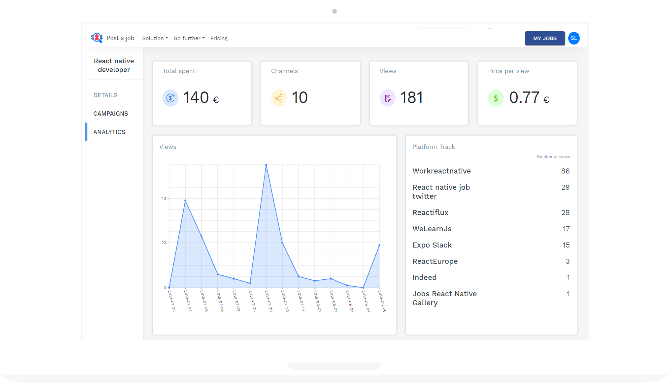Click the Channels value 10
Viewport: 668px width, 383px height.
pos(299,98)
